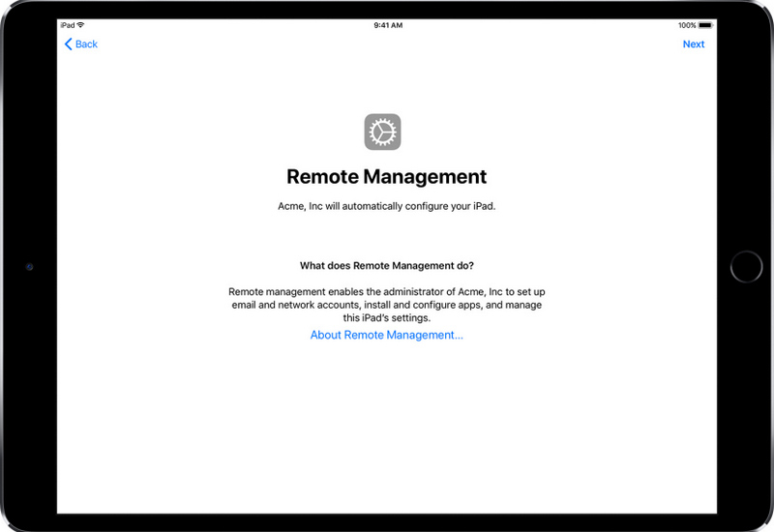
Task: Tap the battery indicator icon
Action: pyautogui.click(x=705, y=25)
